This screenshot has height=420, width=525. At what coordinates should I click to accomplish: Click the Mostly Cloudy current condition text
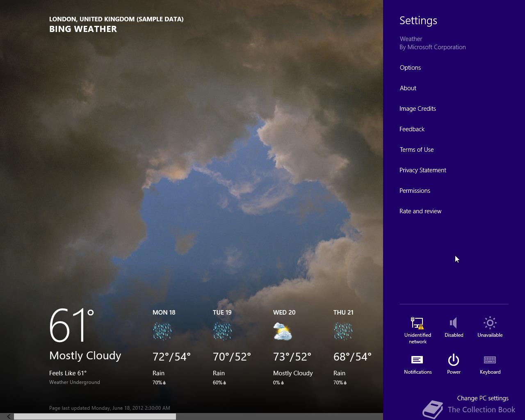pos(85,356)
